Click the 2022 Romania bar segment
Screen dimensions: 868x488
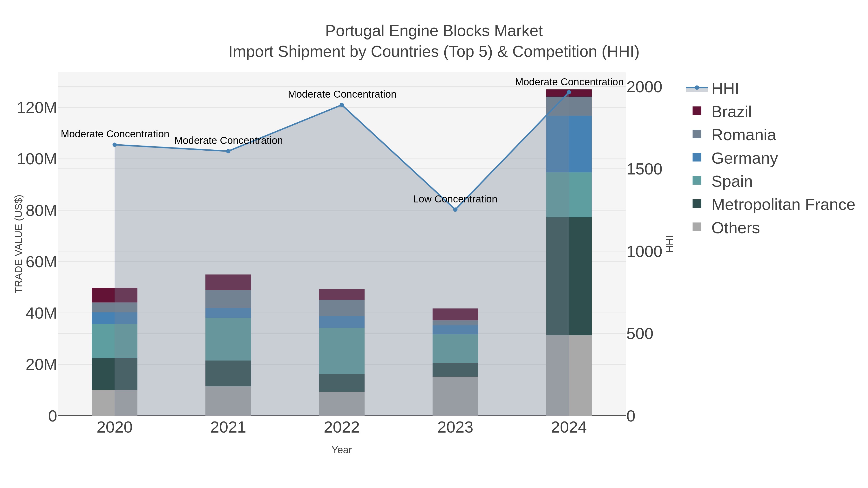pos(342,308)
